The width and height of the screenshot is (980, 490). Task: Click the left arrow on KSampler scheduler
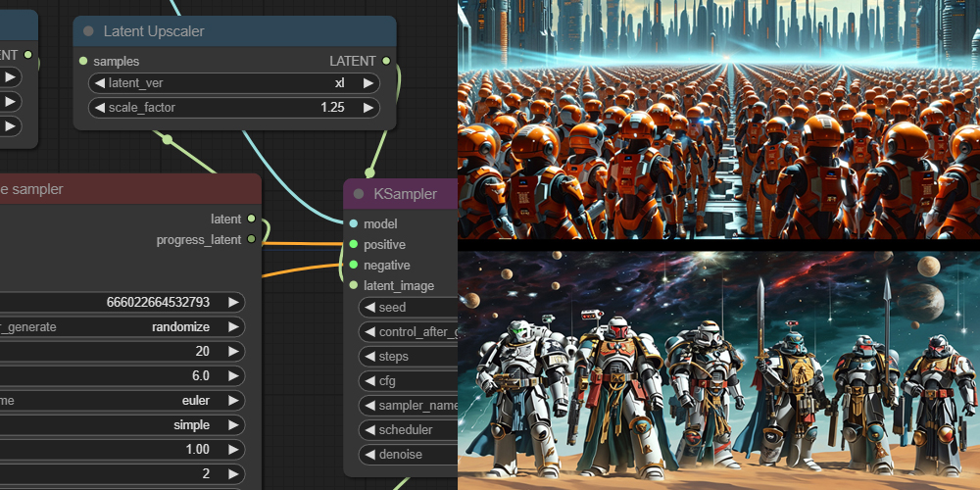tap(369, 430)
